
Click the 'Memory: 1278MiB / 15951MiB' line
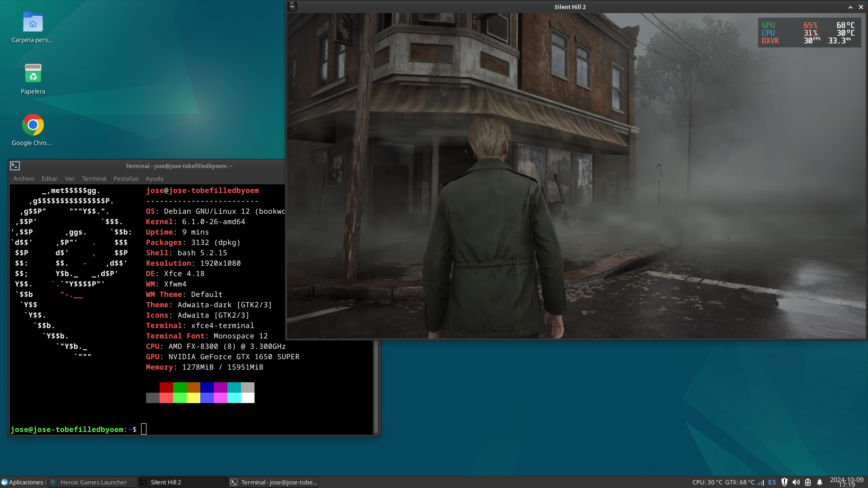click(204, 367)
